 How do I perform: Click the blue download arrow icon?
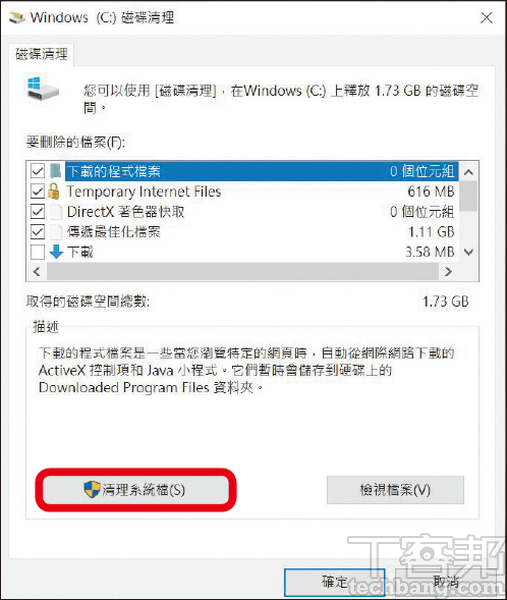click(x=56, y=251)
